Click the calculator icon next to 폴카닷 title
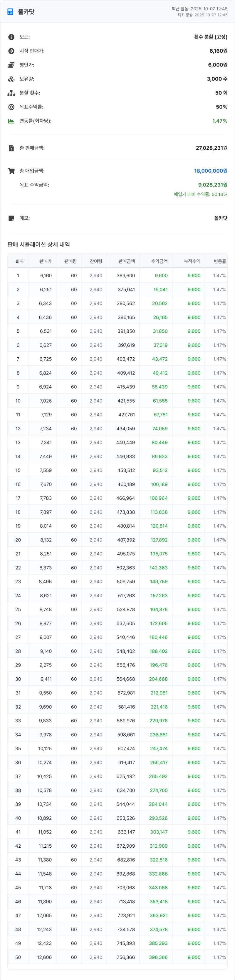Image resolution: width=235 pixels, height=980 pixels. point(10,12)
